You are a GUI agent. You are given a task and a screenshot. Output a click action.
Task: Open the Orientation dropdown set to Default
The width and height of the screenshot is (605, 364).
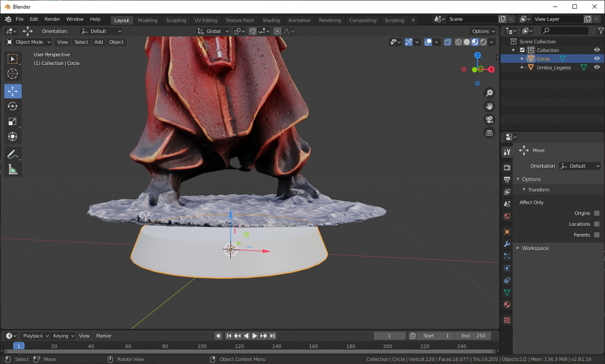tap(100, 31)
